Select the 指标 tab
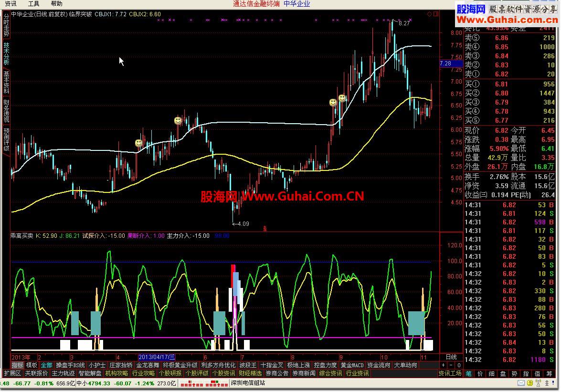Viewport: 561px width, 392px height. coord(17,365)
